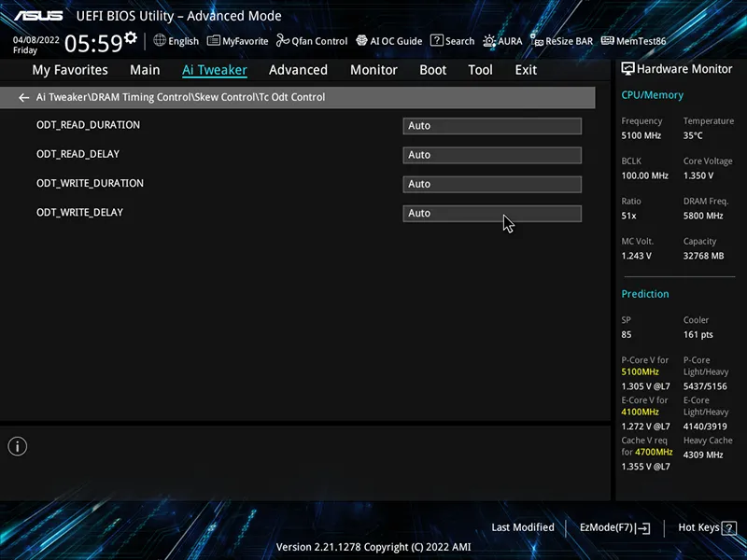Click the breadcrumb path Tc Odt Control
Viewport: 747px width, 560px height.
292,97
